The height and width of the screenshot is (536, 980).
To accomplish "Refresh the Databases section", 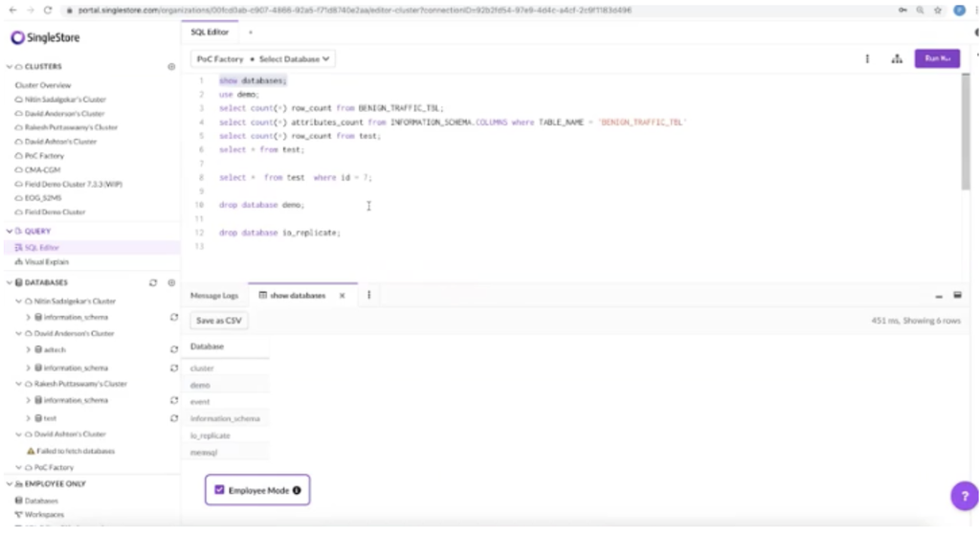I will 153,282.
